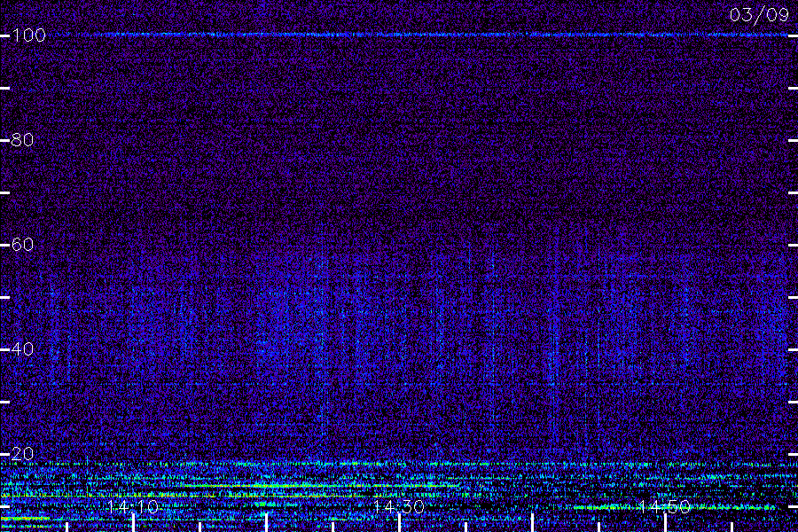This screenshot has width=798, height=532.
Task: Click the 14:10 time axis label
Action: 133,507
